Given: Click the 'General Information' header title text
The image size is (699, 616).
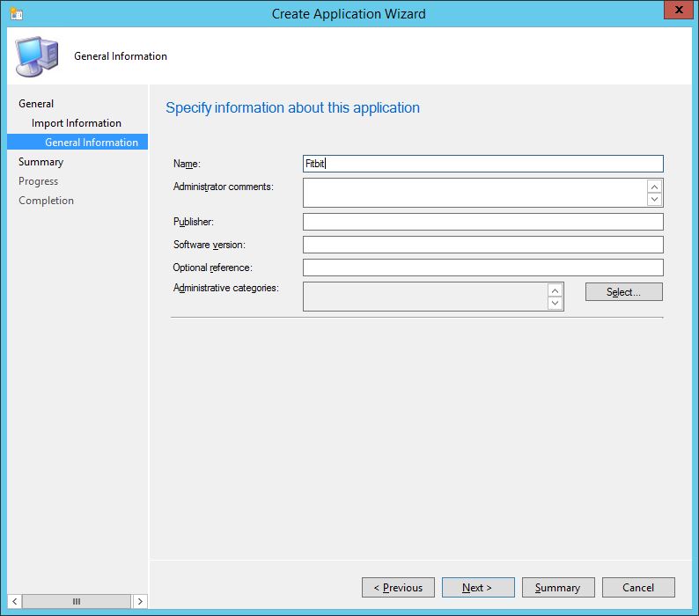Looking at the screenshot, I should coord(121,56).
